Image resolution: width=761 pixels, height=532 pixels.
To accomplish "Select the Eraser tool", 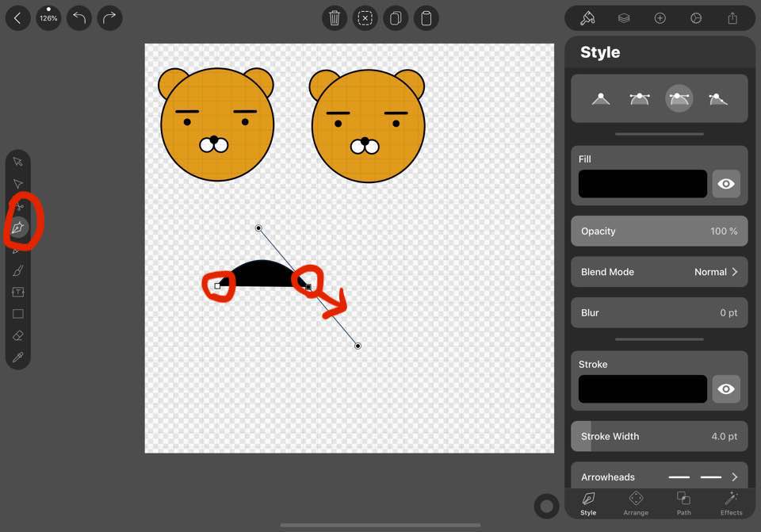I will [18, 335].
